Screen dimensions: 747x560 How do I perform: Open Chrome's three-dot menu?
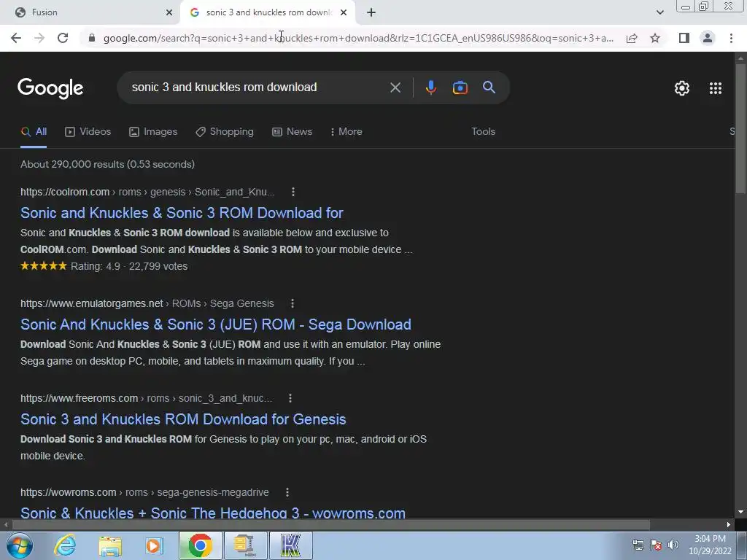coord(731,38)
